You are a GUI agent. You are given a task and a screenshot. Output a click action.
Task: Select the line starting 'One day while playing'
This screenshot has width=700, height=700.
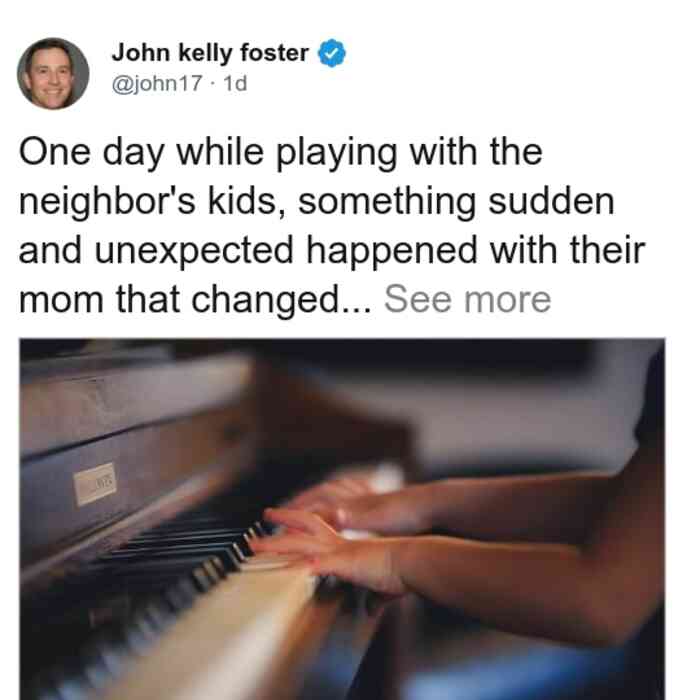(x=280, y=153)
